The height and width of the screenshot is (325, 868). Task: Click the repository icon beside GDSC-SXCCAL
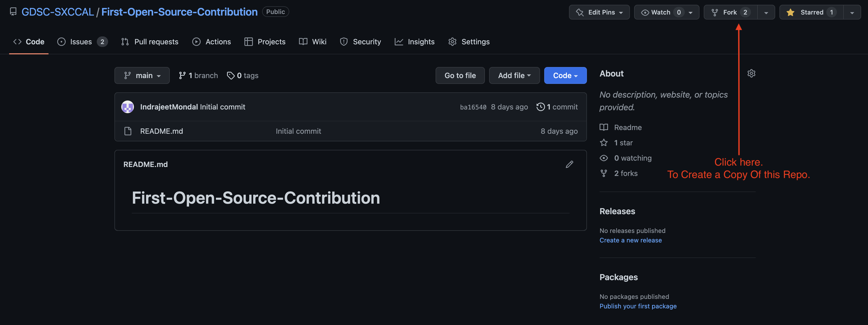point(13,12)
